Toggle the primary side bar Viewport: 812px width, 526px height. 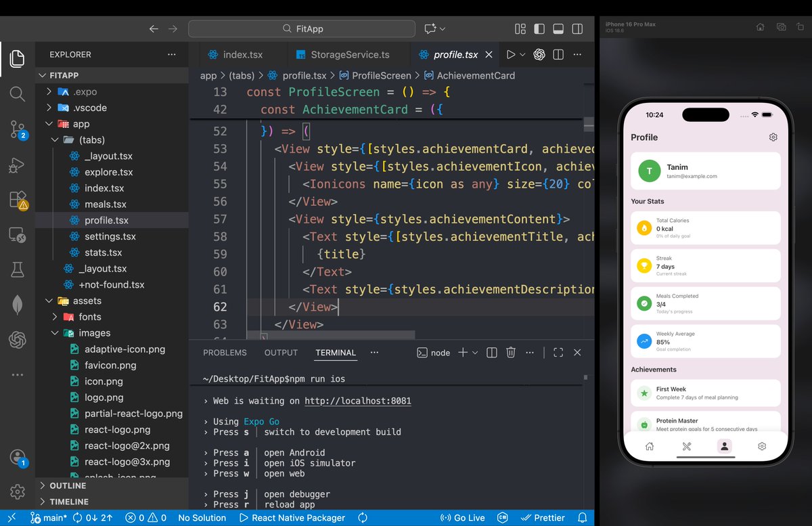pyautogui.click(x=539, y=29)
